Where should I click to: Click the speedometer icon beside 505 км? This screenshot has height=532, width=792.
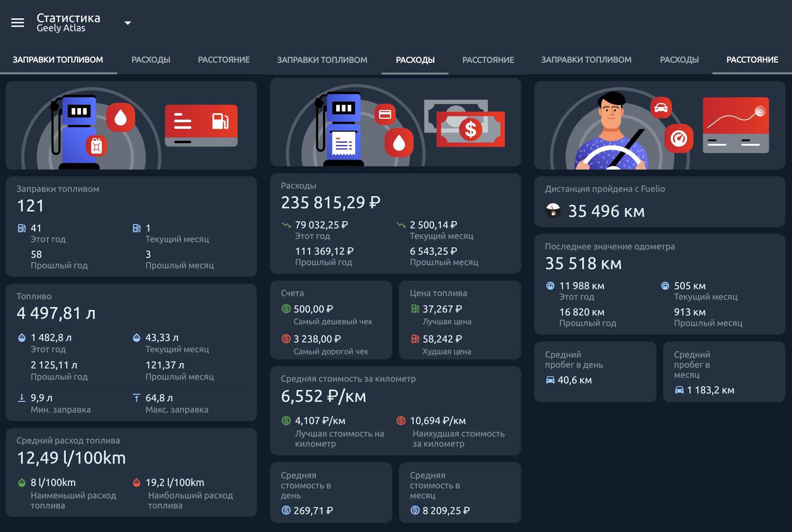665,286
